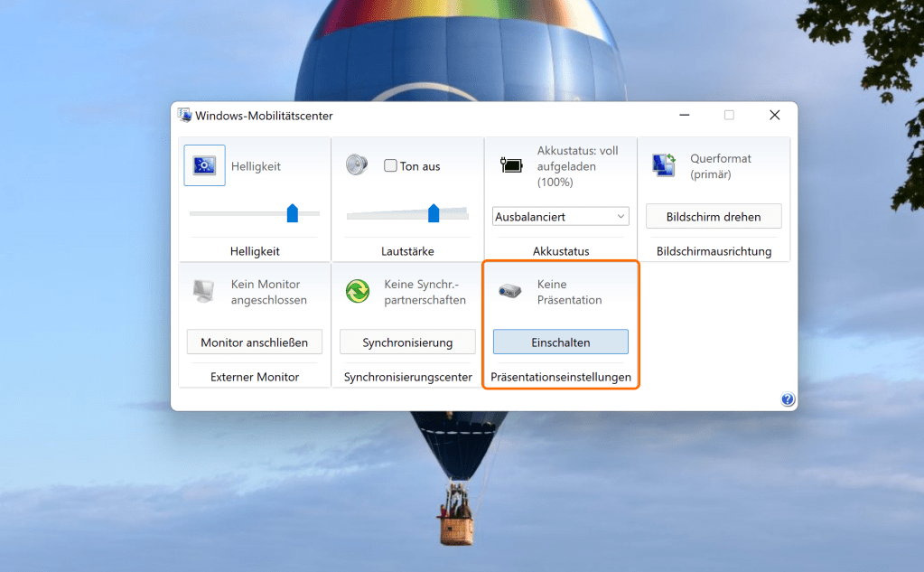The width and height of the screenshot is (924, 572).
Task: Click the Helligkeit brightness slider handle
Action: point(292,213)
